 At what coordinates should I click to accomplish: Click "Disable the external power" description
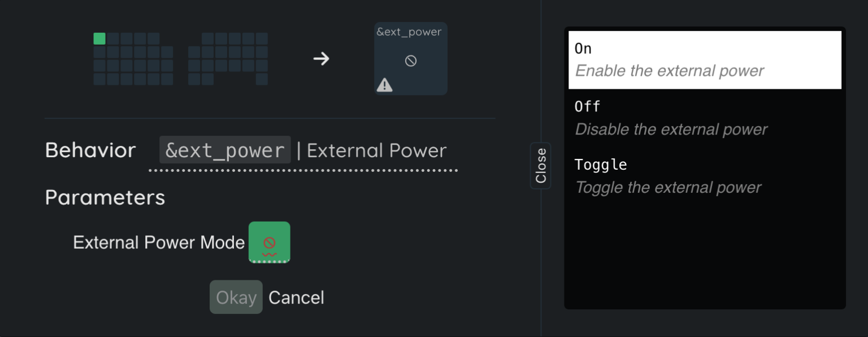click(x=671, y=129)
